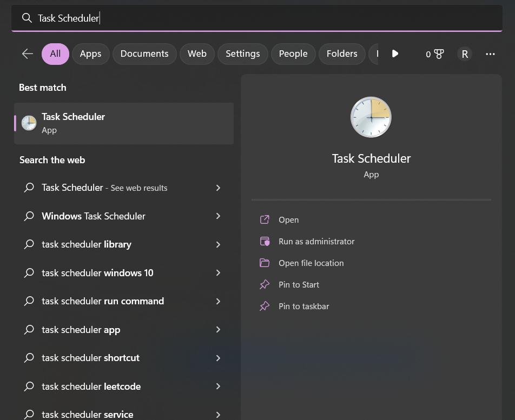
Task: Expand the task scheduler leetcode chevron
Action: (x=218, y=386)
